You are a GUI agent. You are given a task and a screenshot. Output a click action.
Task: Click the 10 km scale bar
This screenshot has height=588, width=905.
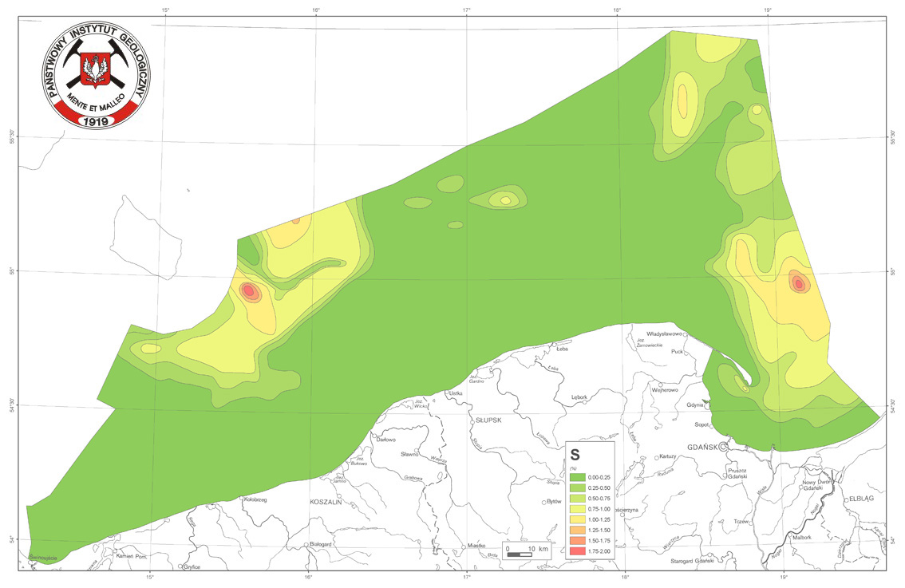(x=520, y=553)
